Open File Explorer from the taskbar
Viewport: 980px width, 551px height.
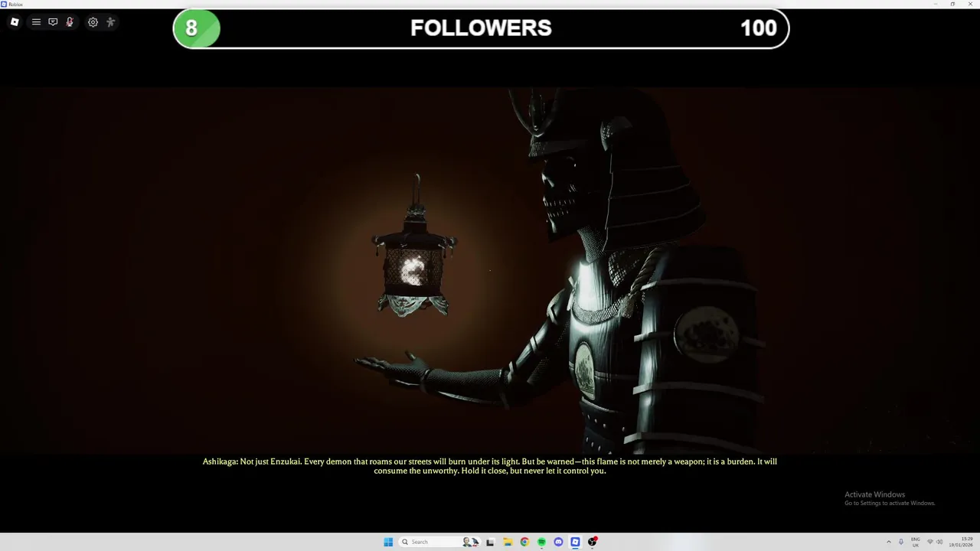(508, 542)
